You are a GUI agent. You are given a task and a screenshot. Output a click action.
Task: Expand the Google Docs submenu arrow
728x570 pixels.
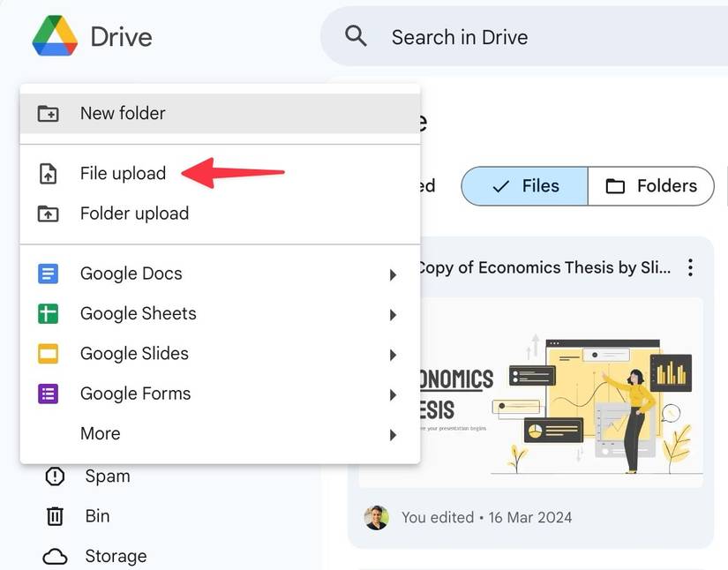(x=393, y=275)
